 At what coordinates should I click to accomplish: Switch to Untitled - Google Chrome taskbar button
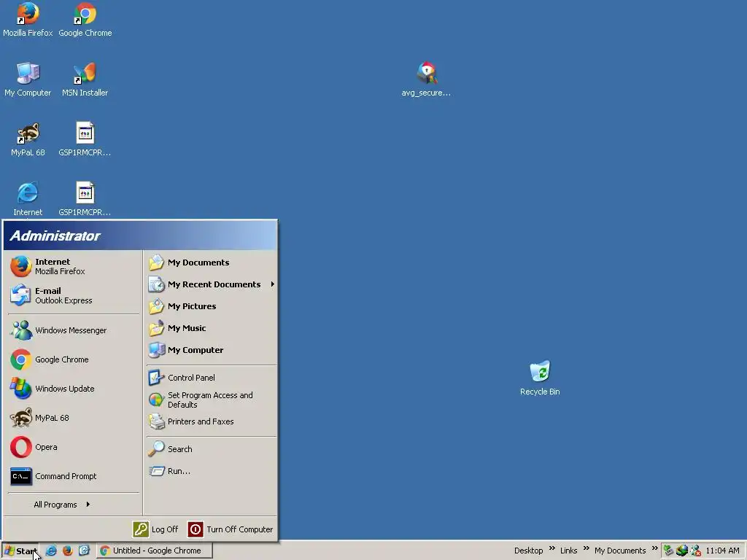pyautogui.click(x=155, y=551)
